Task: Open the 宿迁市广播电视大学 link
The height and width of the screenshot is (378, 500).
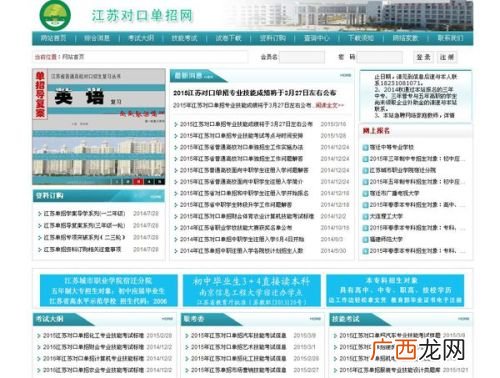Action: pyautogui.click(x=394, y=193)
